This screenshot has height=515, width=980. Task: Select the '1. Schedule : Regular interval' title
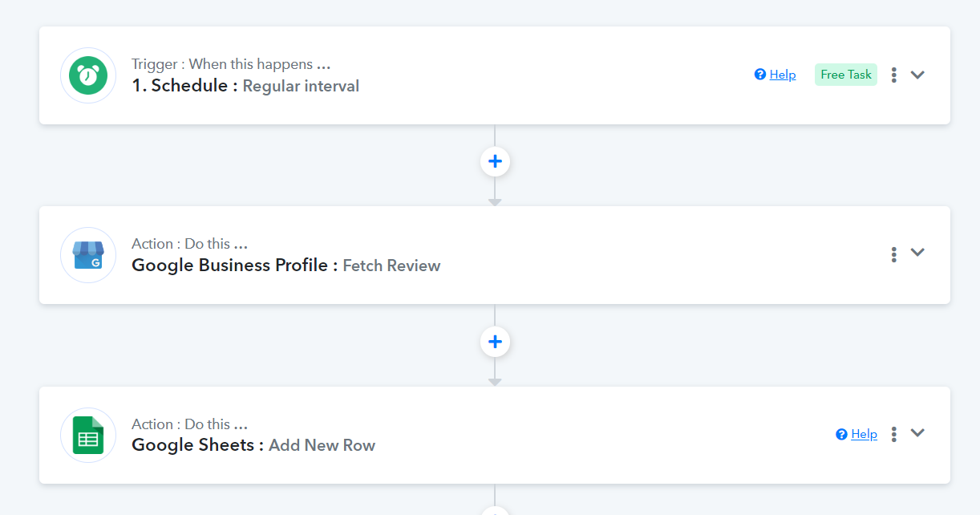(x=245, y=86)
